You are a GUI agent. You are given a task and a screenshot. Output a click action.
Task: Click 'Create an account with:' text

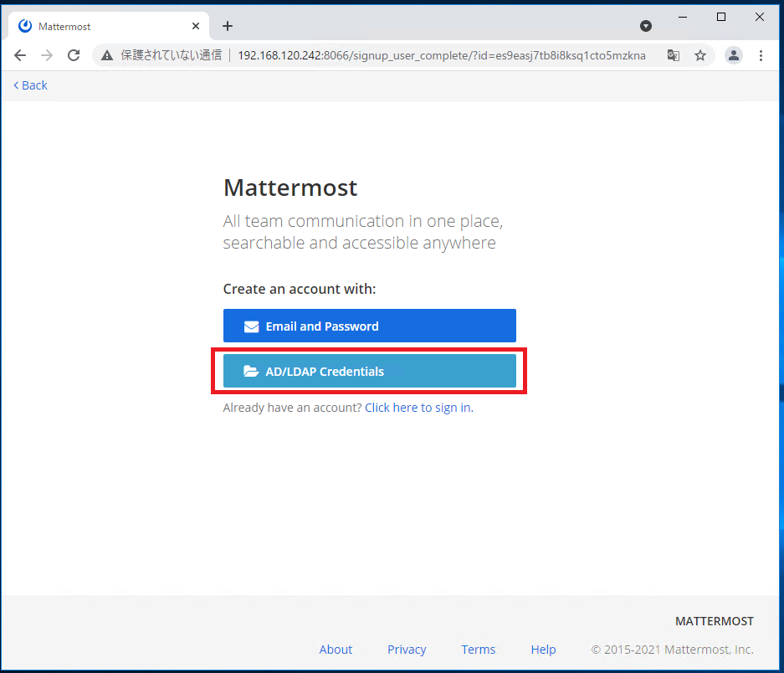point(300,290)
